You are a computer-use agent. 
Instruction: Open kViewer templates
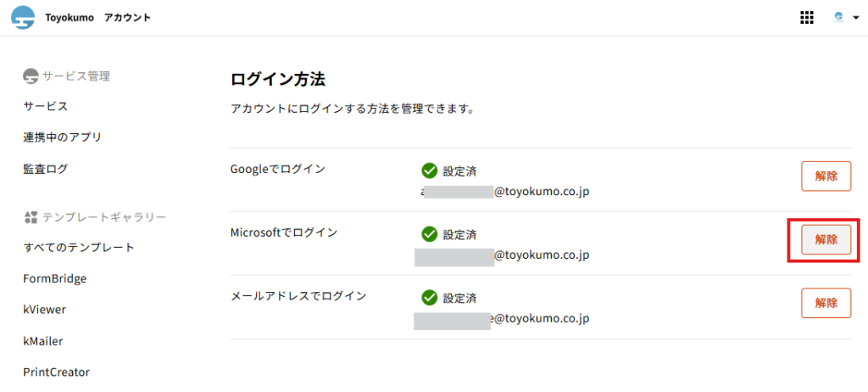click(x=45, y=310)
